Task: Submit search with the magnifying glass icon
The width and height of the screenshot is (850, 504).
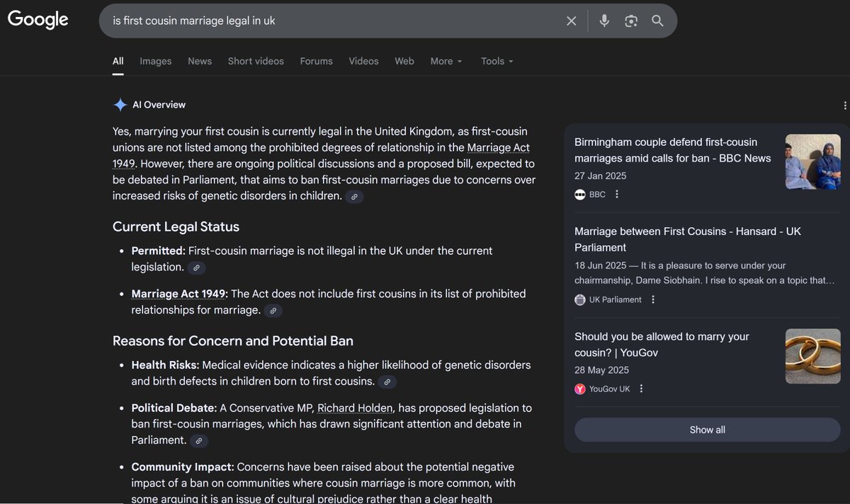Action: point(658,21)
